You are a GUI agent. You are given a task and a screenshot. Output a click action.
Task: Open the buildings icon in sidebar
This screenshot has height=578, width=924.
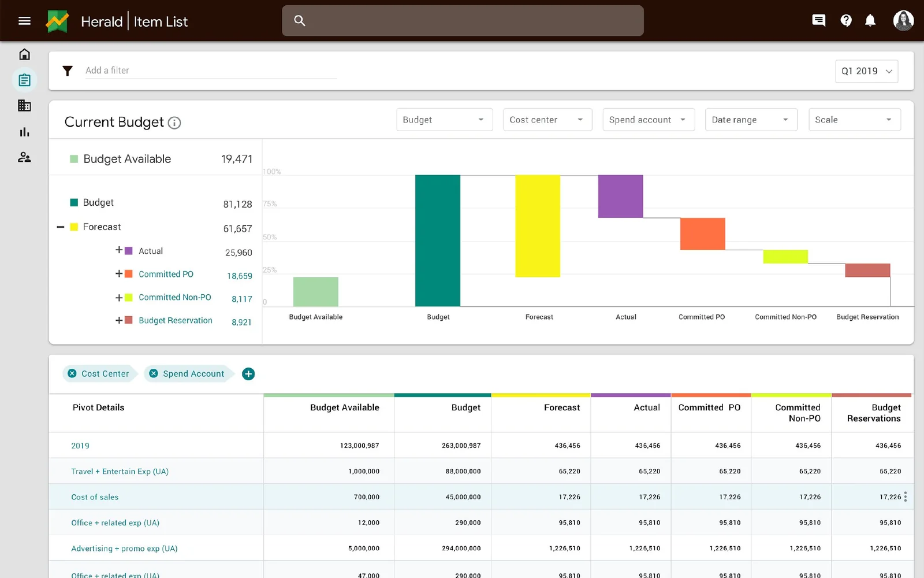pyautogui.click(x=24, y=106)
